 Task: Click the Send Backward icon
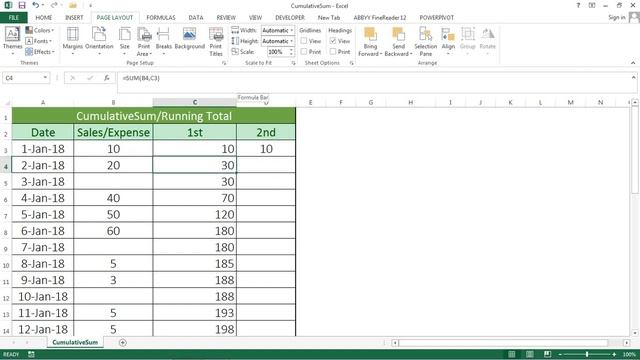point(398,34)
